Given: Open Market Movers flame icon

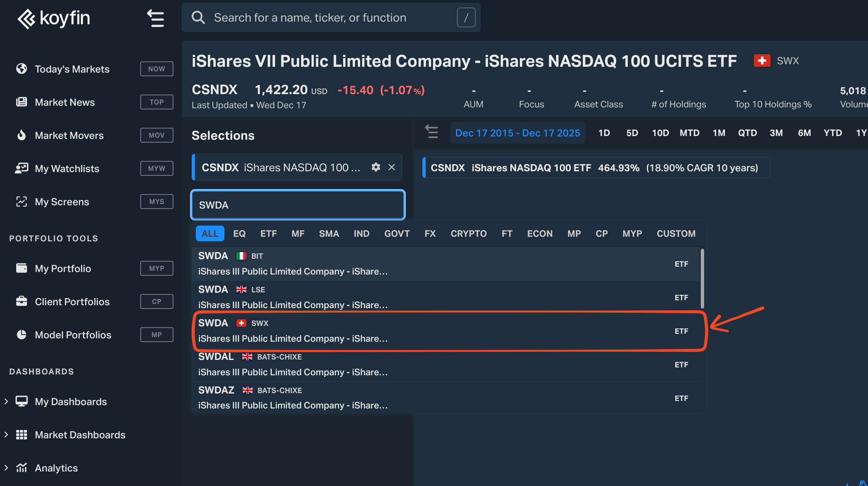Looking at the screenshot, I should [22, 135].
